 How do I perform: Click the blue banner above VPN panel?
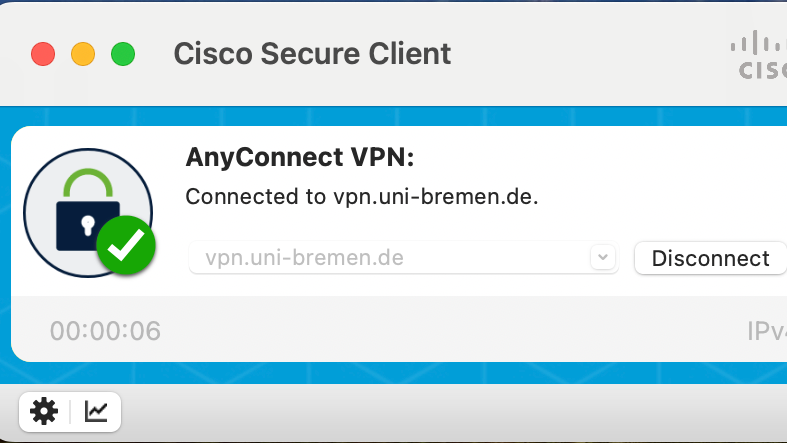(x=400, y=115)
